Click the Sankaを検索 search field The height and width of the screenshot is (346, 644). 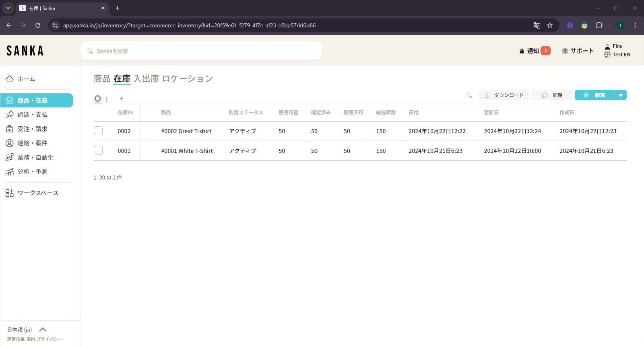pos(201,51)
